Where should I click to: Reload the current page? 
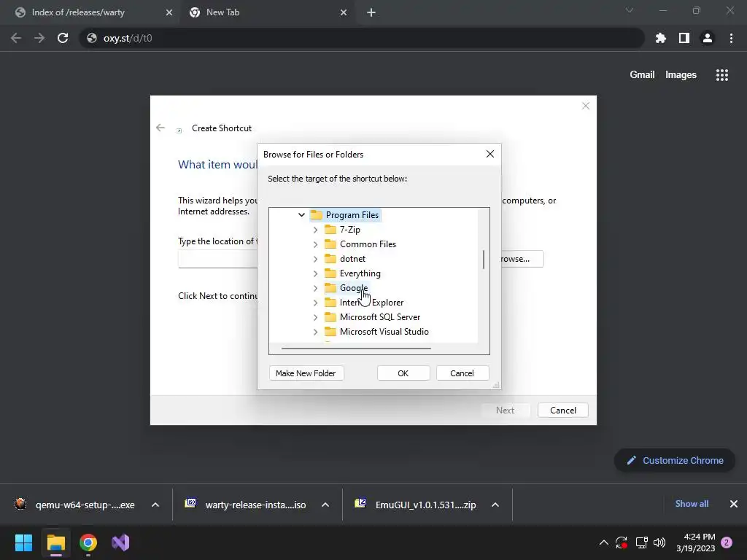[63, 38]
